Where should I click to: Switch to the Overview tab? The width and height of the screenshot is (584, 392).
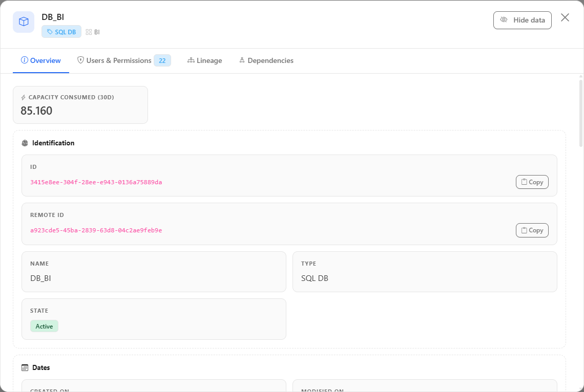[41, 60]
